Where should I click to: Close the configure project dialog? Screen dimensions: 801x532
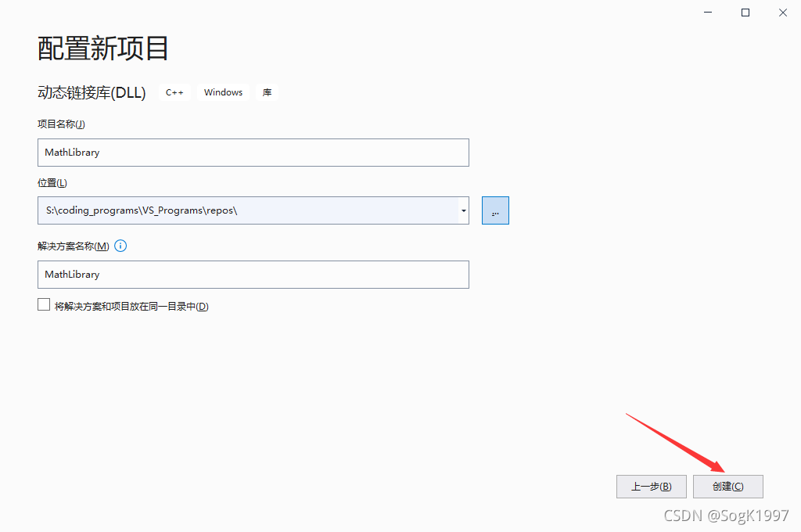[x=782, y=13]
